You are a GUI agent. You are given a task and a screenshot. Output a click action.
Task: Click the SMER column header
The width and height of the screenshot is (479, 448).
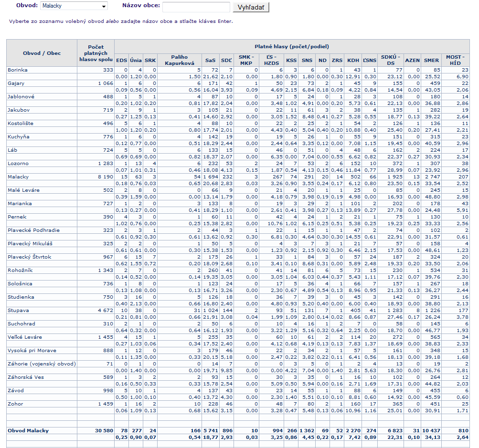coord(431,60)
